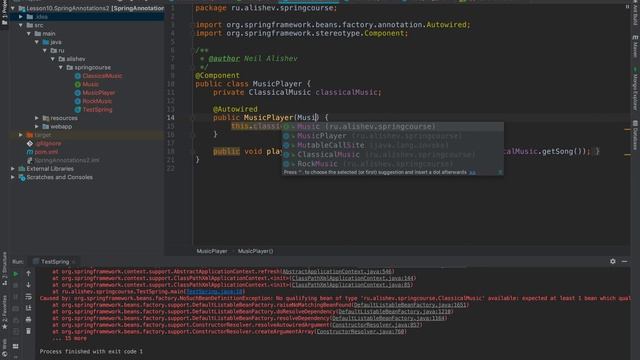Screen dimensions: 640x360
Task: Toggle scroll to end in Run console
Action: pos(28,308)
